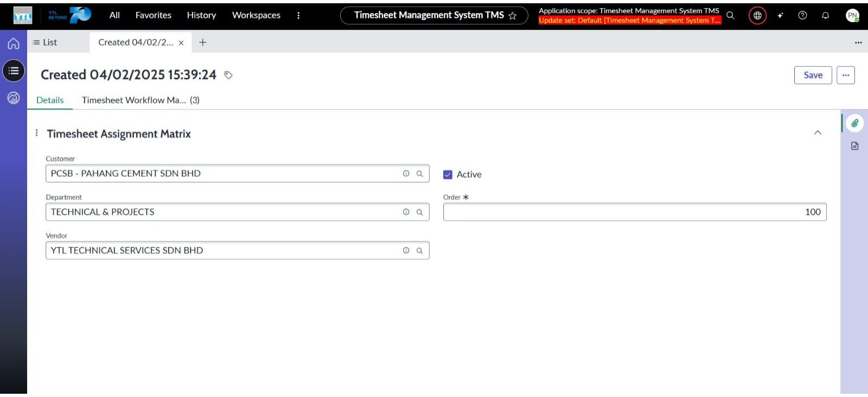868x397 pixels.
Task: Open the top navigation overflow menu
Action: click(x=298, y=15)
